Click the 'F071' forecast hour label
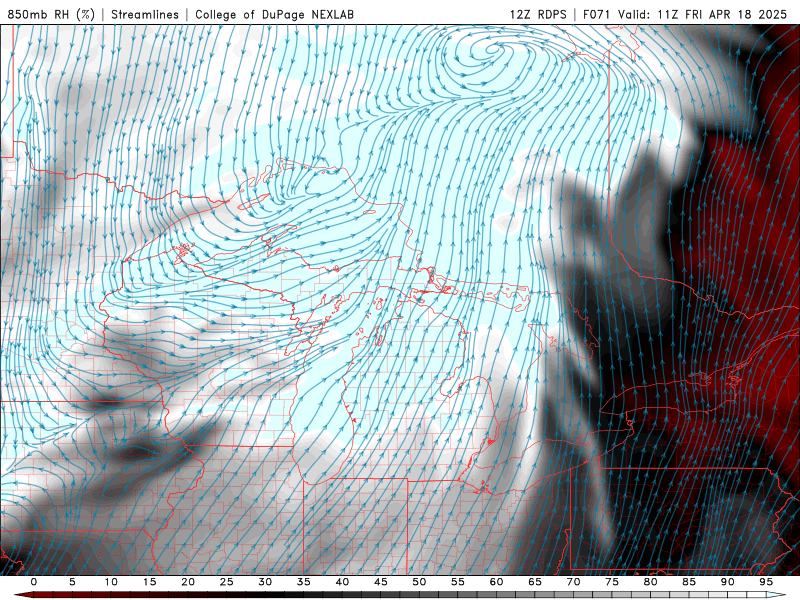This screenshot has height=600, width=800. (598, 14)
